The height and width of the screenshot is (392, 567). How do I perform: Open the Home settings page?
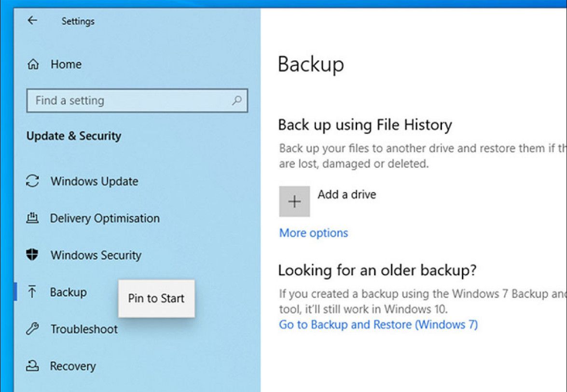[66, 64]
